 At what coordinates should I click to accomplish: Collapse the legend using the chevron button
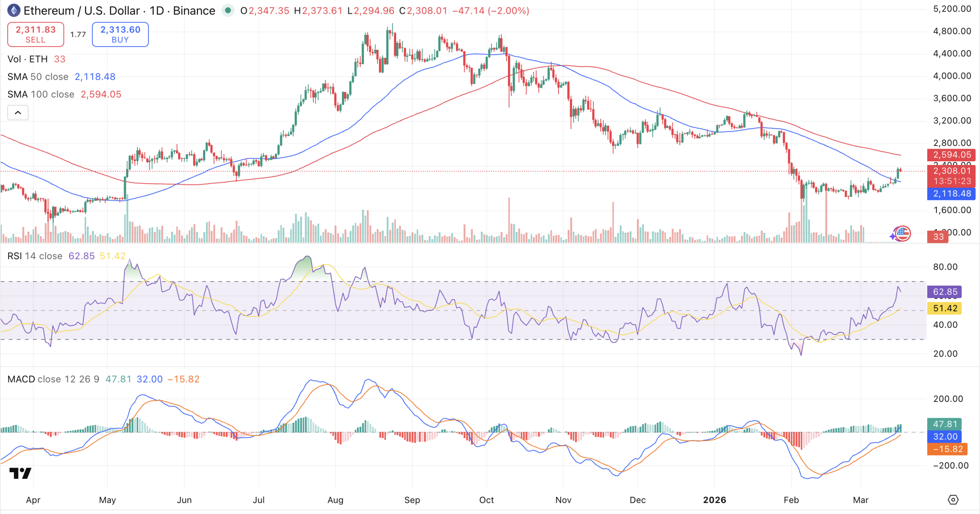[17, 112]
